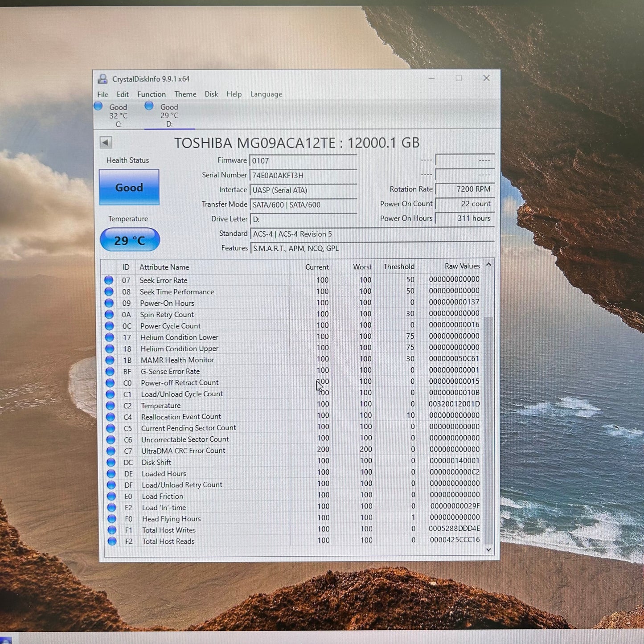
Task: Click the Power On Count 22 count field
Action: (x=464, y=204)
